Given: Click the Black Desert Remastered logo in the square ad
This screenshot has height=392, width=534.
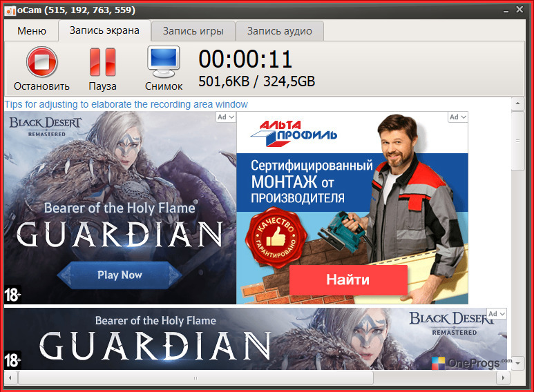Looking at the screenshot, I should tap(46, 126).
